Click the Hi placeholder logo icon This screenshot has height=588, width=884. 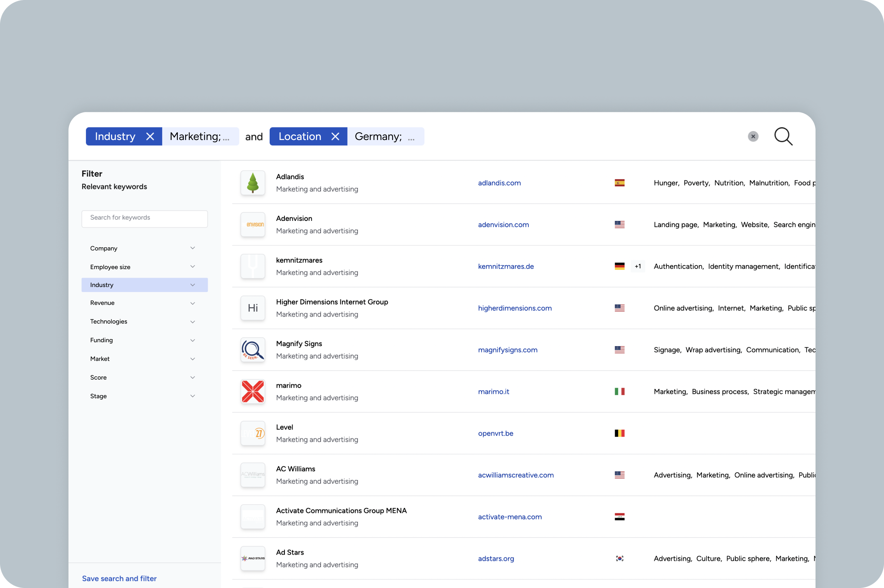tap(253, 308)
